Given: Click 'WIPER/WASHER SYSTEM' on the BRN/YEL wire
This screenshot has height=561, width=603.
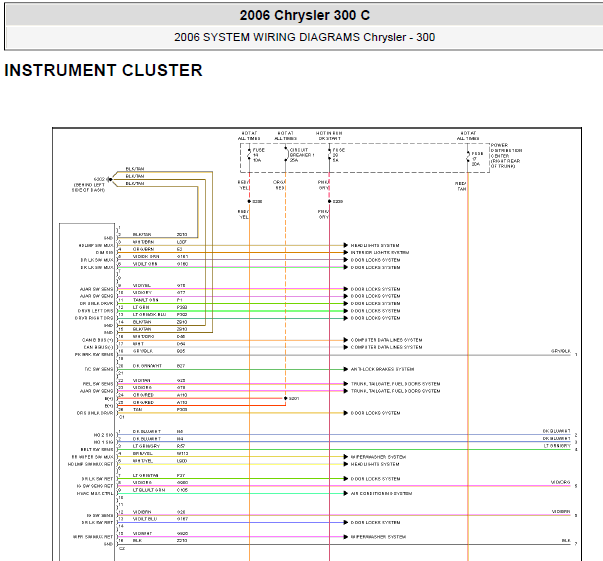Looking at the screenshot, I should pyautogui.click(x=378, y=457).
